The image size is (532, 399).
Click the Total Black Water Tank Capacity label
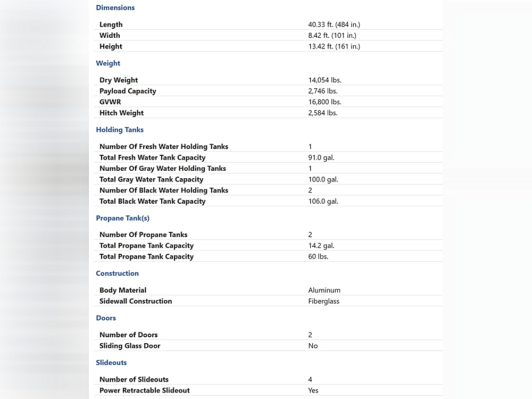pos(152,201)
